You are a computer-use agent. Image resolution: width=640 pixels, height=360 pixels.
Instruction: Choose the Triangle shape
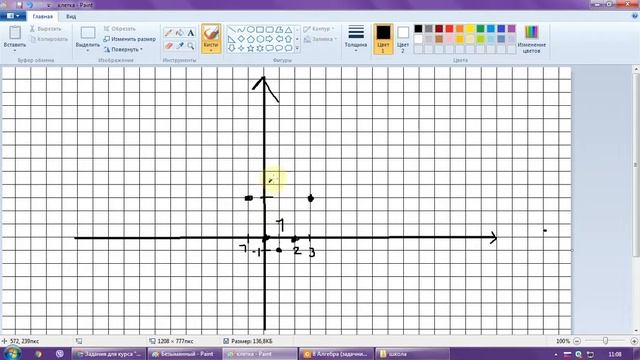pyautogui.click(x=288, y=30)
